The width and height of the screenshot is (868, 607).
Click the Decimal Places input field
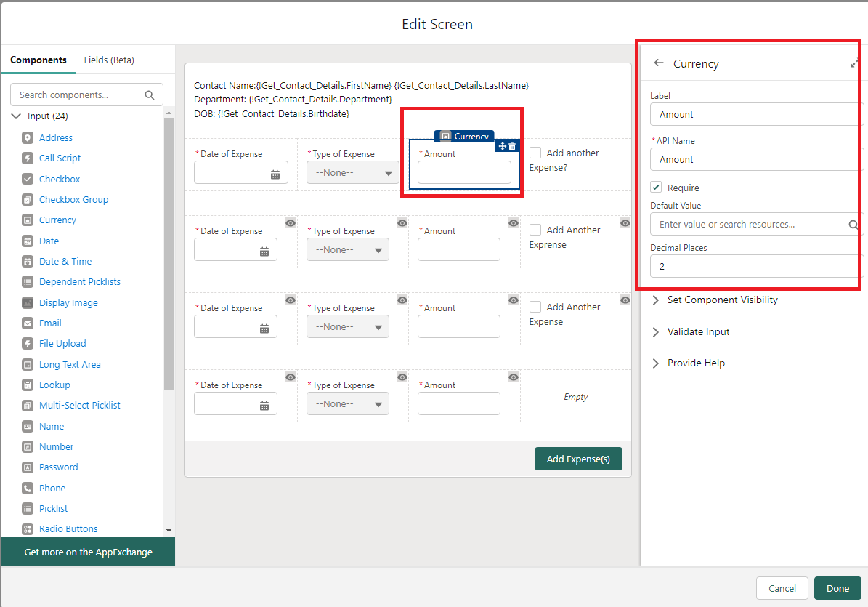pyautogui.click(x=755, y=266)
